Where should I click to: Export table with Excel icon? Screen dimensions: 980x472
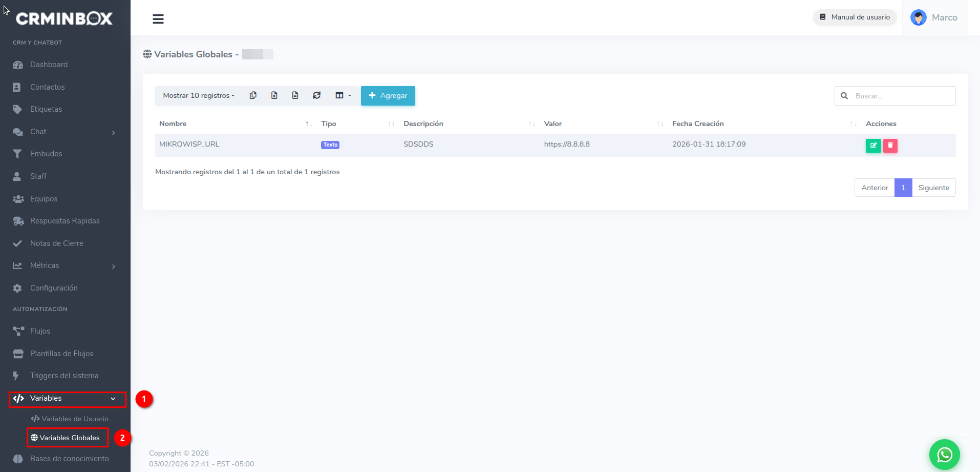(274, 95)
